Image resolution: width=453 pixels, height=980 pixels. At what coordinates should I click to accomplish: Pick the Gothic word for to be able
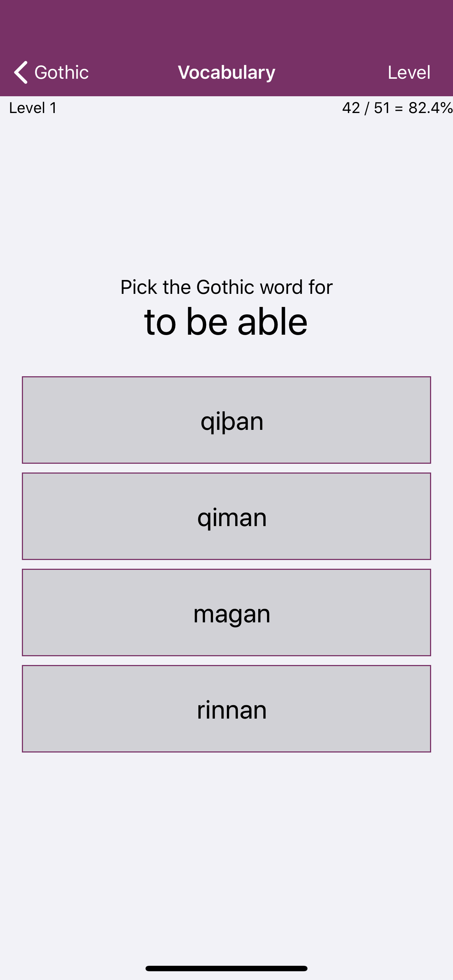click(226, 612)
